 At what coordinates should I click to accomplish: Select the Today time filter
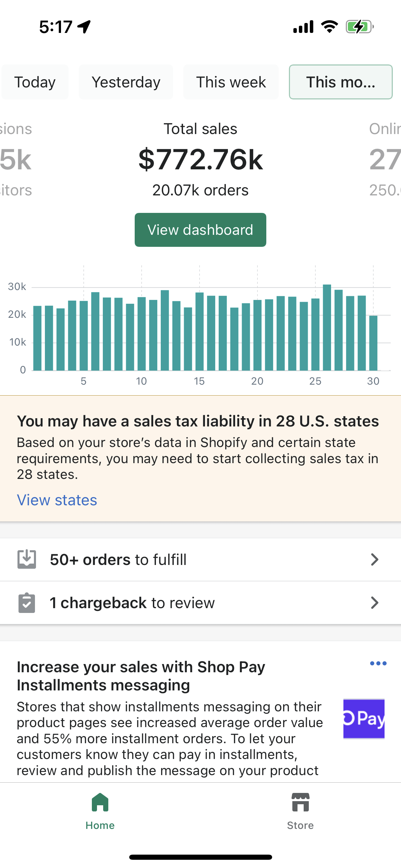(x=35, y=82)
